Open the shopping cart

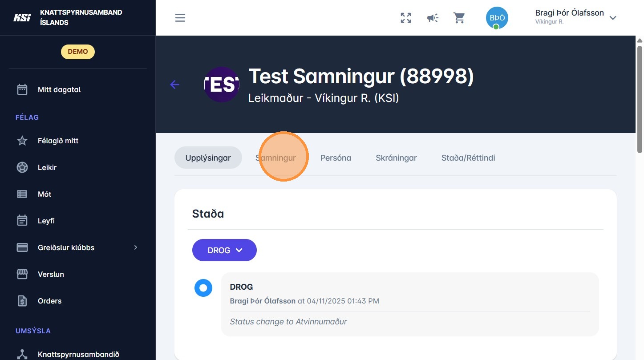point(459,18)
